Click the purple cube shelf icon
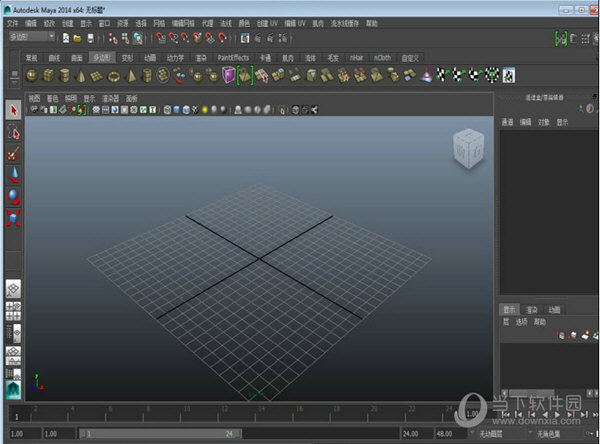This screenshot has width=600, height=444. tap(229, 75)
